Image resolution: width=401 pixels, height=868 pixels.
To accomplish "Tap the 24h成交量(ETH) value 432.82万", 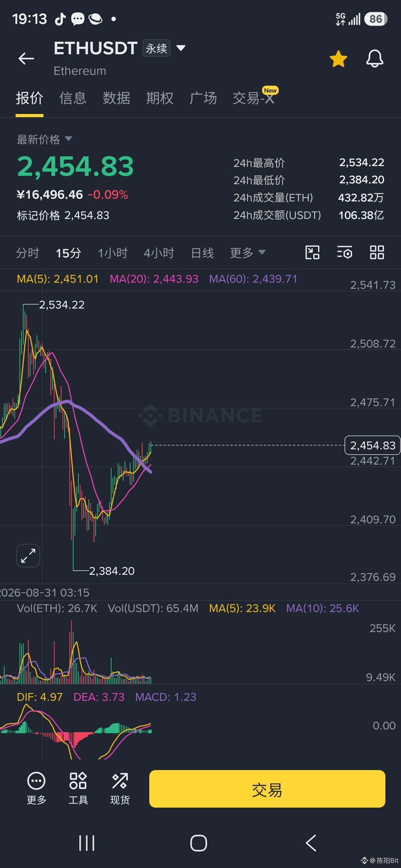I will click(x=361, y=198).
